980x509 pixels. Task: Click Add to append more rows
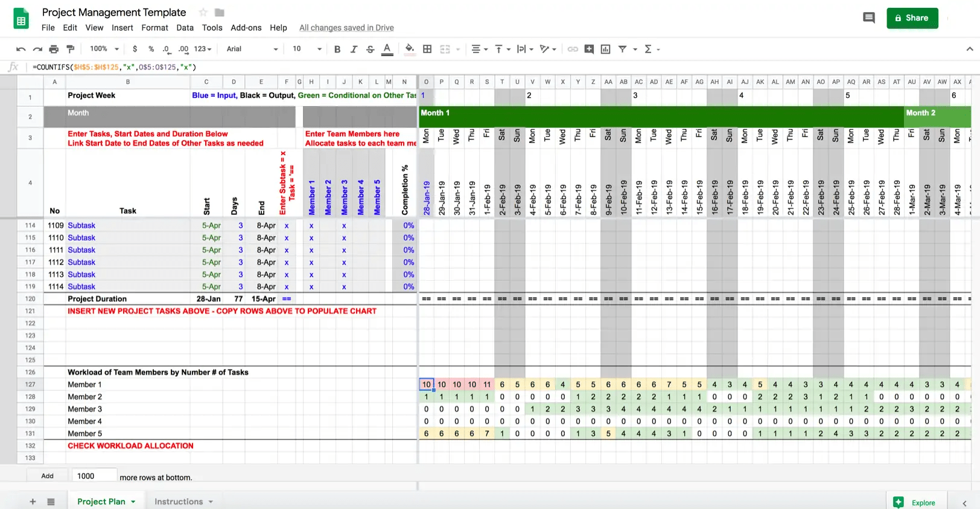[x=47, y=476]
